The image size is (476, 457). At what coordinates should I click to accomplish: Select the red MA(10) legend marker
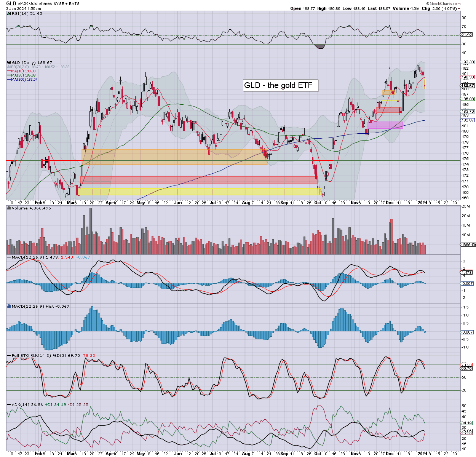pyautogui.click(x=9, y=71)
